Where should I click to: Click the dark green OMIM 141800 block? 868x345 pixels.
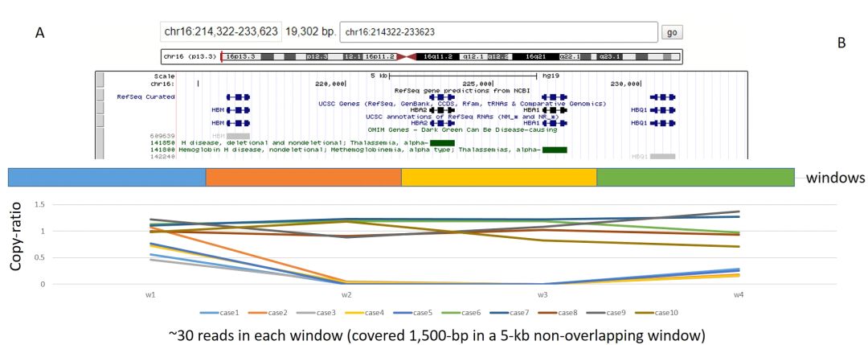coord(555,150)
